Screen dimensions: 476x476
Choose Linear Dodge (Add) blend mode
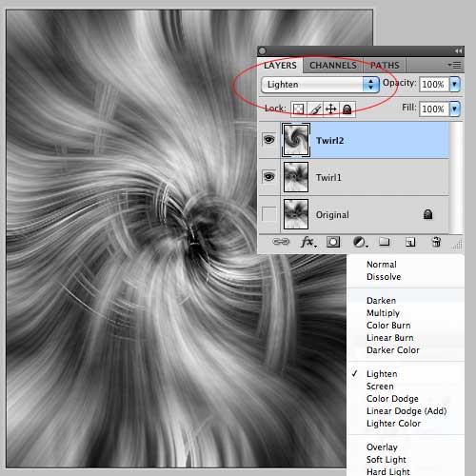(x=407, y=411)
